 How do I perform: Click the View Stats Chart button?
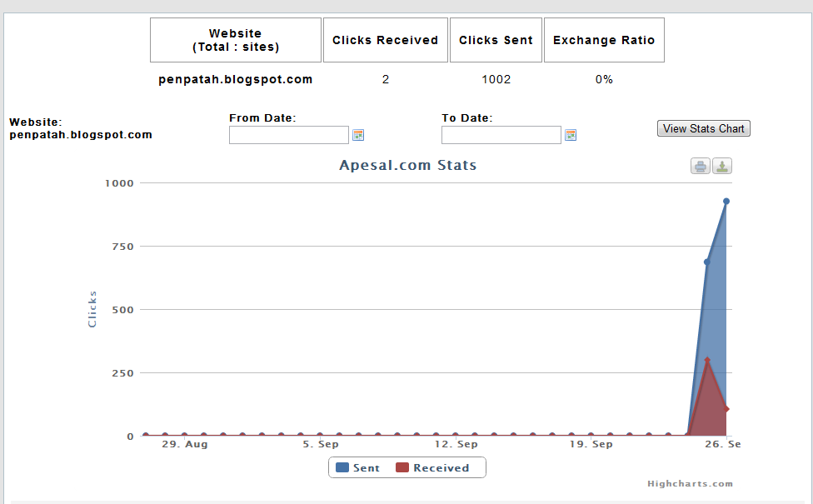pos(704,128)
